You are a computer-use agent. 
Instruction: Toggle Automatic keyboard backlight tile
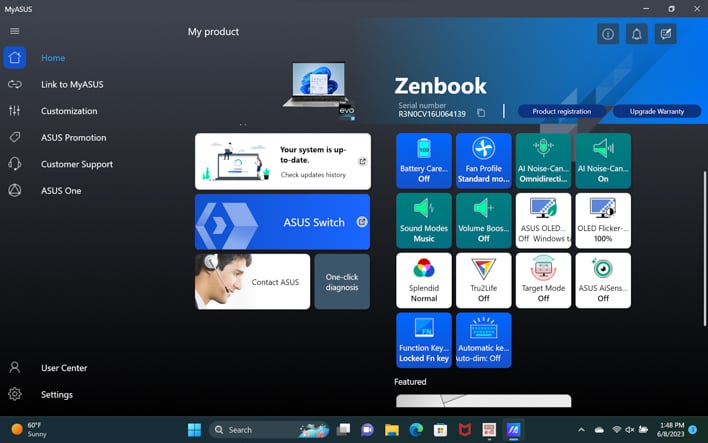484,340
